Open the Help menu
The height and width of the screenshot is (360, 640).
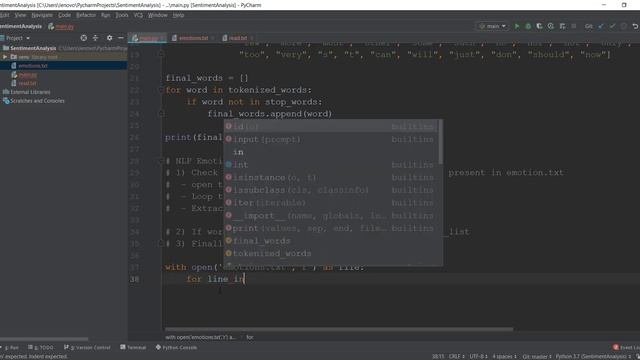pyautogui.click(x=178, y=15)
